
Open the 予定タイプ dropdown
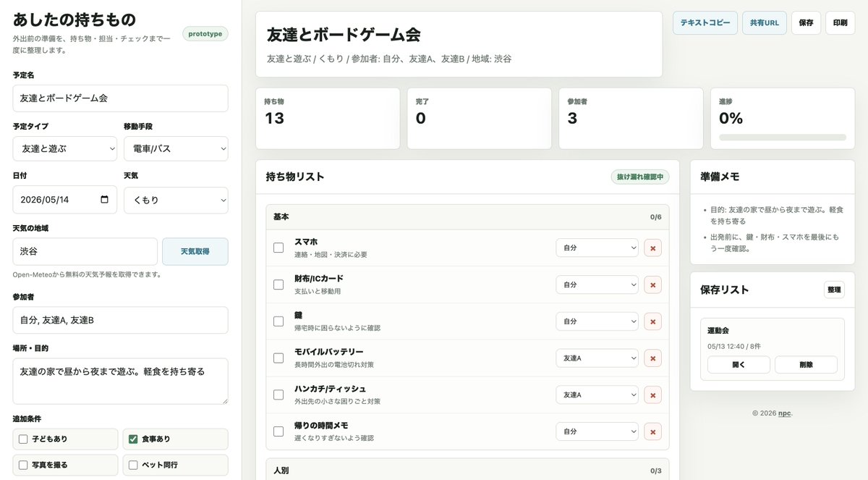tap(65, 148)
